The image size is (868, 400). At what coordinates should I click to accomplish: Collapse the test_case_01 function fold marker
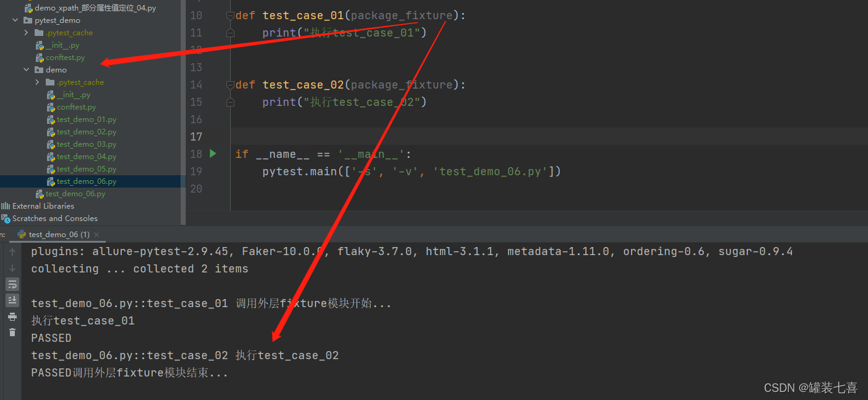click(x=230, y=15)
